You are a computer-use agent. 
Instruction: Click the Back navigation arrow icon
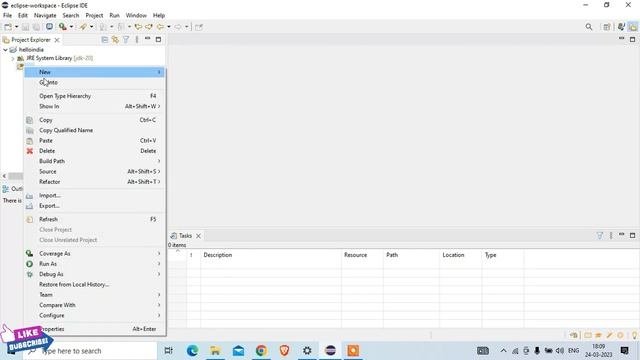point(160,27)
